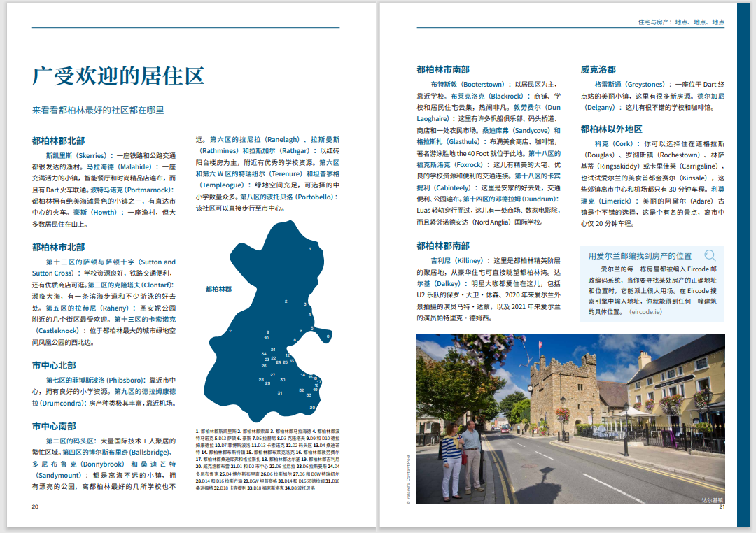Click page number 20
This screenshot has width=756, height=533.
tap(35, 506)
